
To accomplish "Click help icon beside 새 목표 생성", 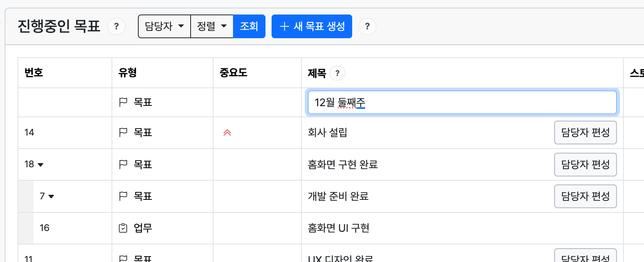I will point(367,26).
